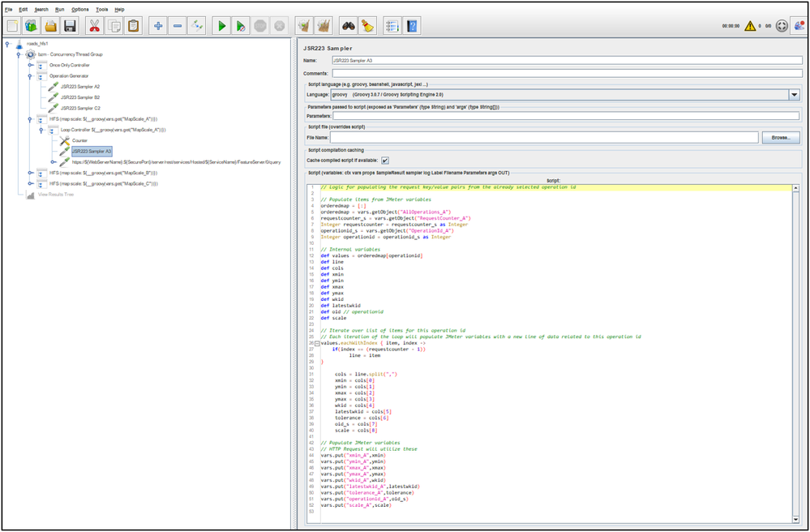Select JSR223 Sampler B2 in tree

point(79,97)
